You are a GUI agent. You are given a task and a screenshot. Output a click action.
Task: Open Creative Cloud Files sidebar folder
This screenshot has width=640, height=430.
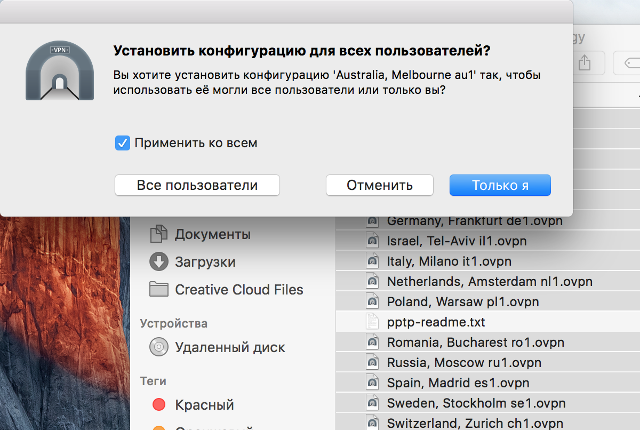tap(239, 290)
